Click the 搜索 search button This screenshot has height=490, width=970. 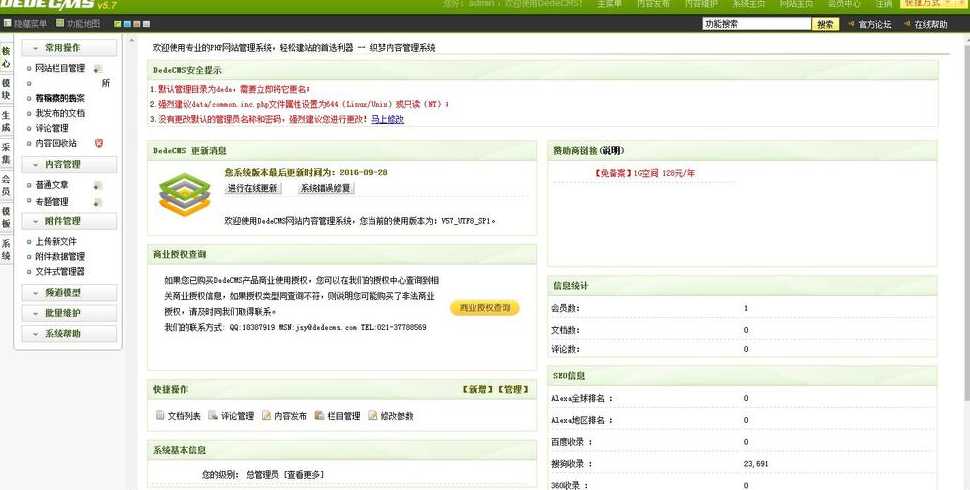[x=825, y=24]
